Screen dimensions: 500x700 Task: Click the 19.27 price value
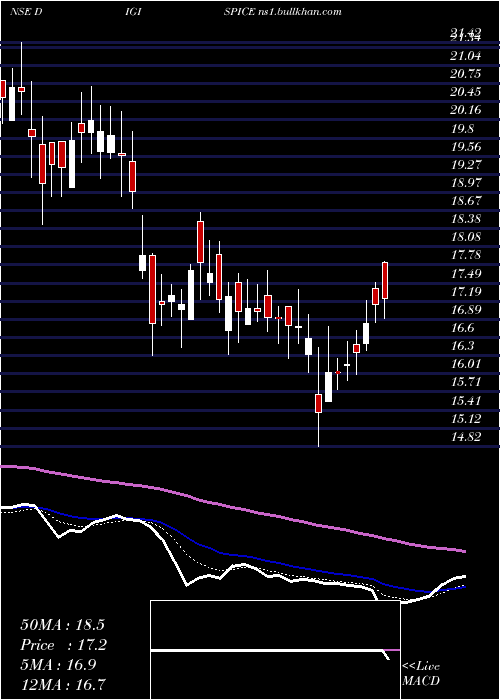[x=466, y=165]
